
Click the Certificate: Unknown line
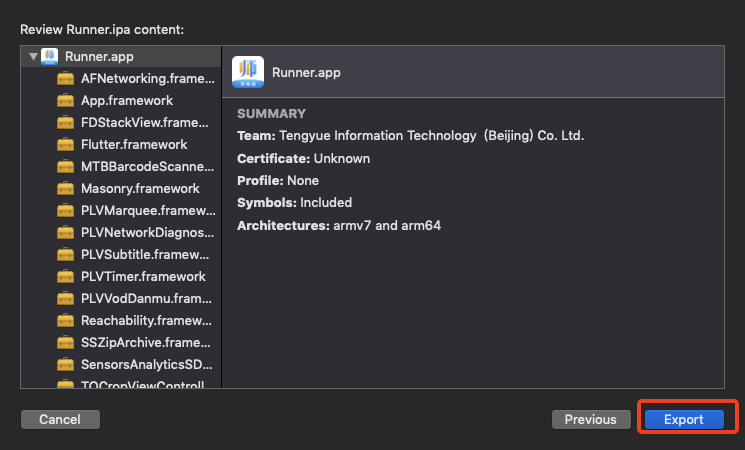point(304,159)
